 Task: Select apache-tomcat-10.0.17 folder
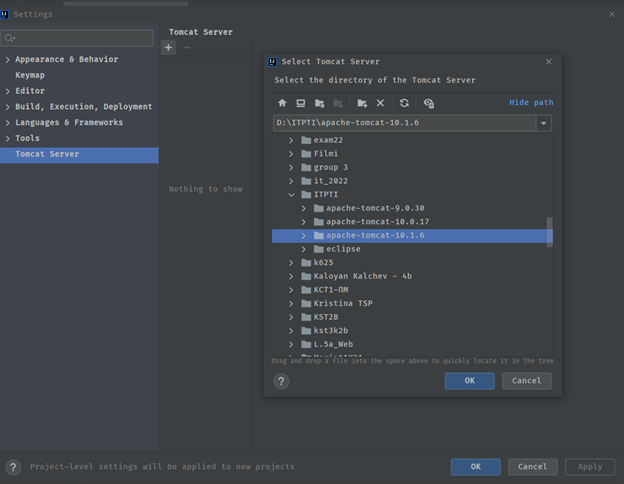point(378,222)
